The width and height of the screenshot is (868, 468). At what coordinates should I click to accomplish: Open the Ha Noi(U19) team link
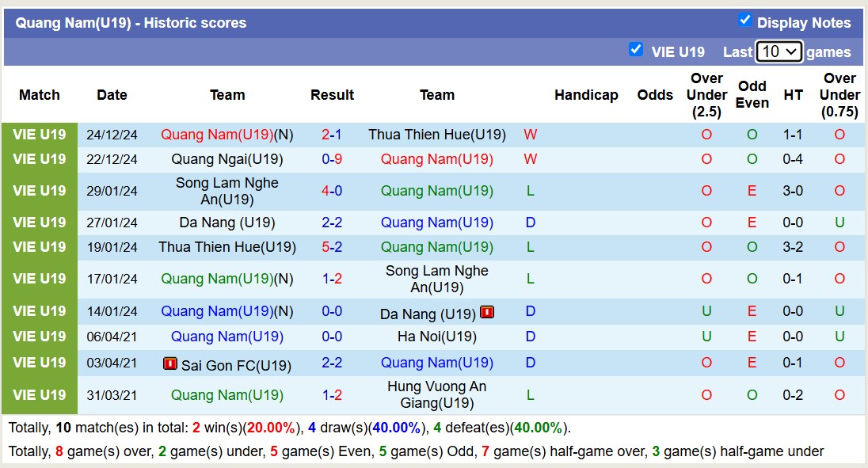[436, 337]
